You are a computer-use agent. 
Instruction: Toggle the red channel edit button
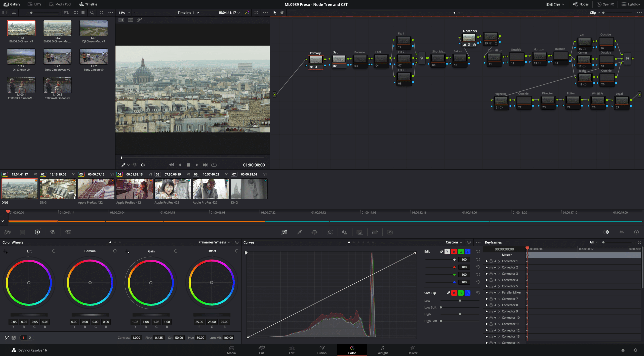point(454,251)
